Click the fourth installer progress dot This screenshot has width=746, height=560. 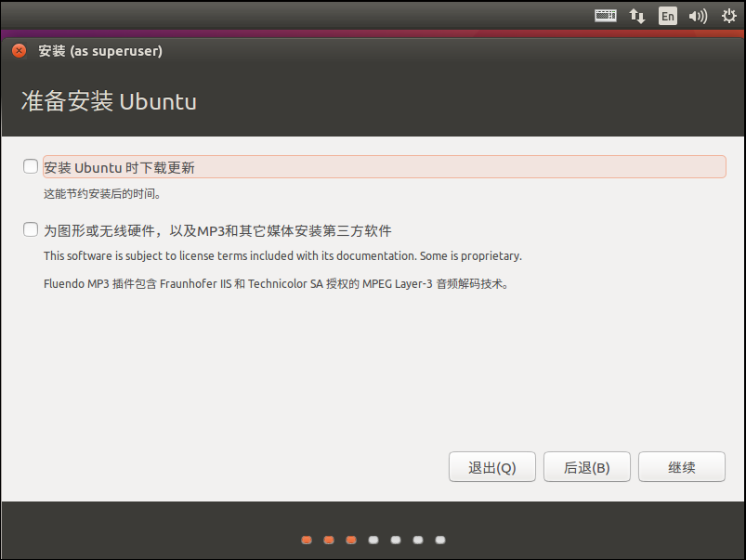373,540
